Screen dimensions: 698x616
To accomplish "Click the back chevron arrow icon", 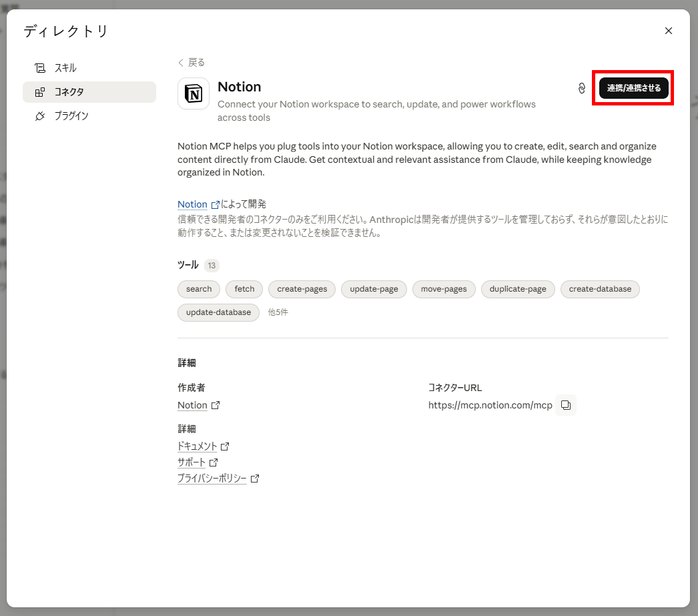I will point(181,62).
